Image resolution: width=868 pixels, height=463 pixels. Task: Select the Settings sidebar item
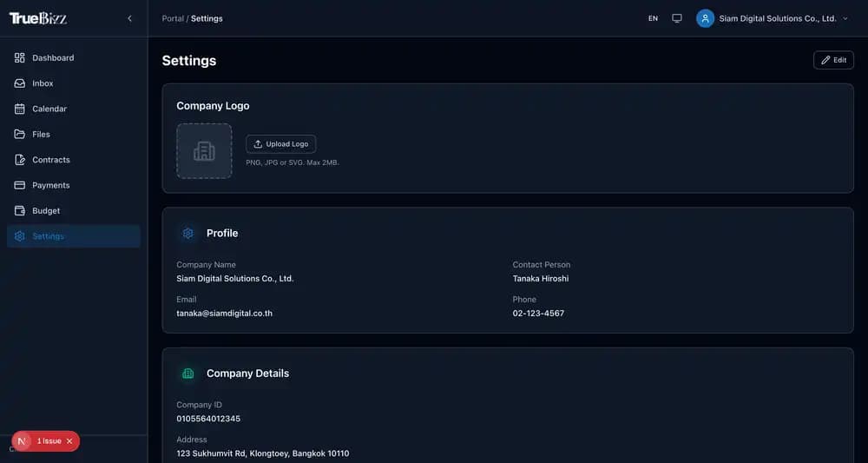(x=74, y=236)
